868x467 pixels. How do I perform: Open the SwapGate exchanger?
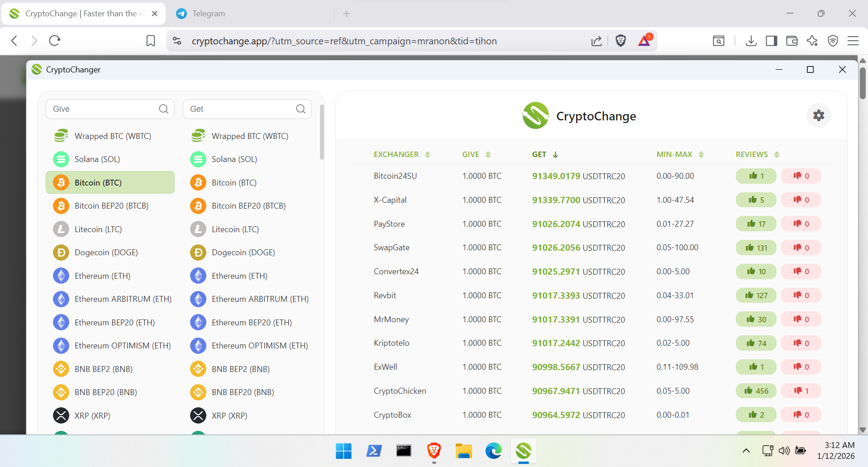pos(391,248)
